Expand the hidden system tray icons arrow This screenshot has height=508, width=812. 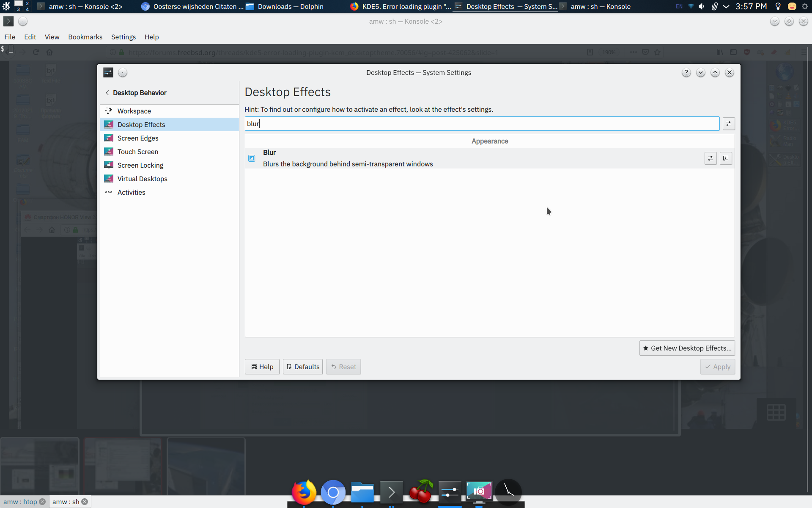726,6
